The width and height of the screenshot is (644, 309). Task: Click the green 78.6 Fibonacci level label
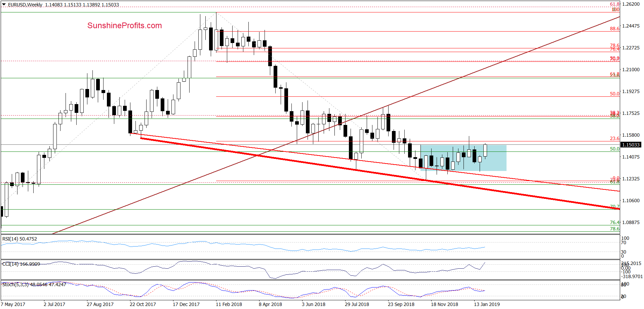[x=615, y=229]
